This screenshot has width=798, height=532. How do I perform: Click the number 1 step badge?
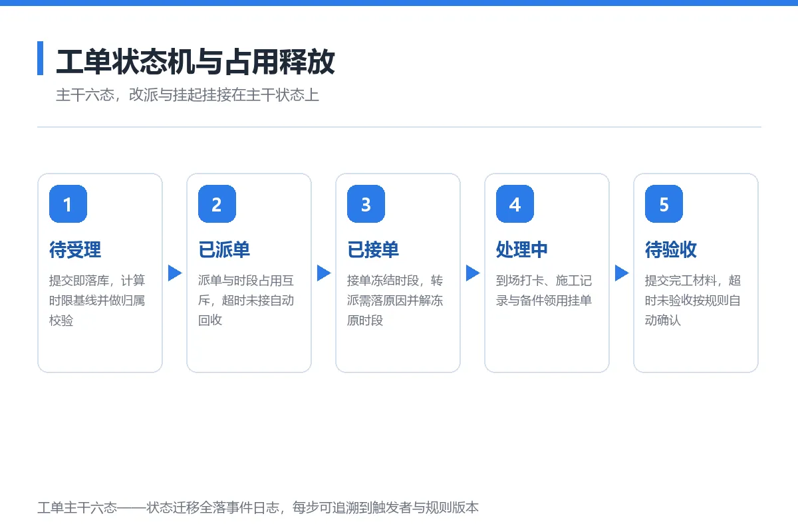(x=68, y=204)
